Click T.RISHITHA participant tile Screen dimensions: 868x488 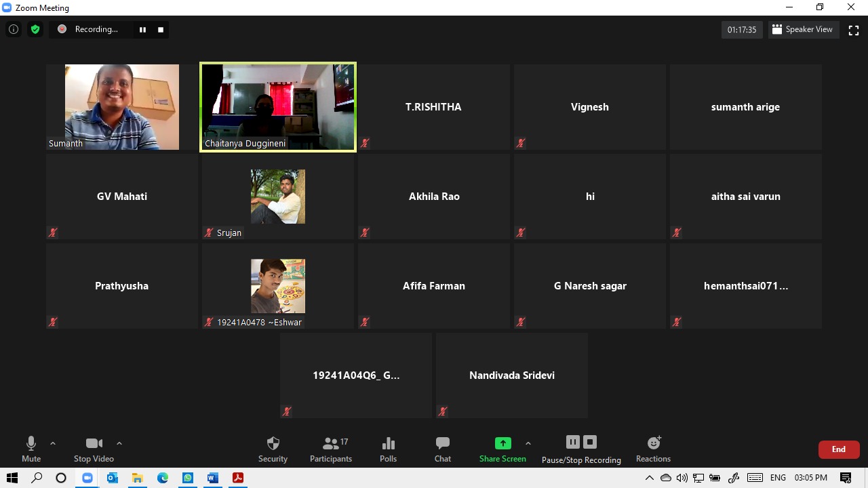click(x=434, y=107)
